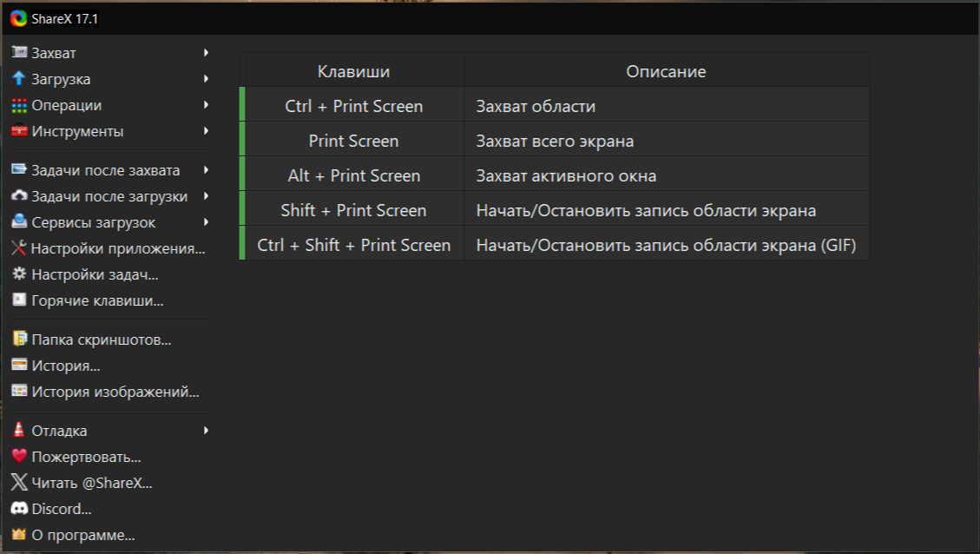980x554 pixels.
Task: Select the Ctrl + Shift + Print Screen hotkey cell
Action: coord(354,243)
